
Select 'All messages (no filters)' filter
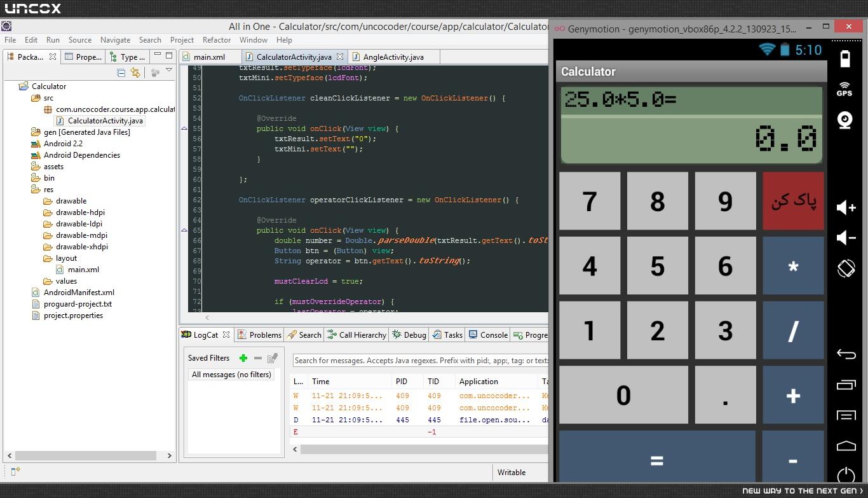(x=231, y=375)
